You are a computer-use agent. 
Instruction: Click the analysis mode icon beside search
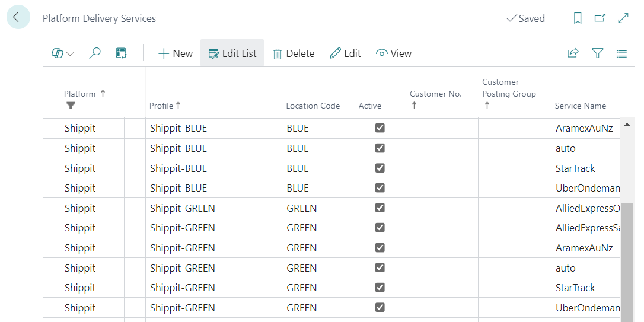(121, 53)
